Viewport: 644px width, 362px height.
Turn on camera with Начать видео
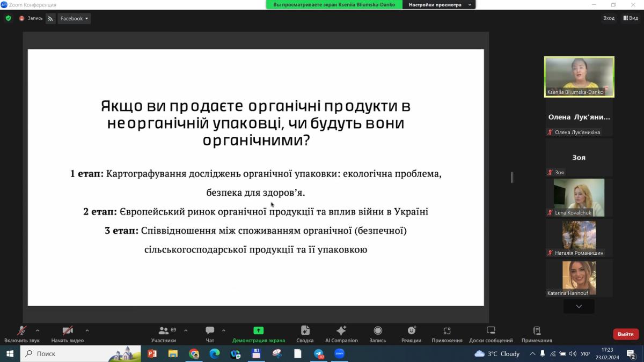click(x=67, y=334)
